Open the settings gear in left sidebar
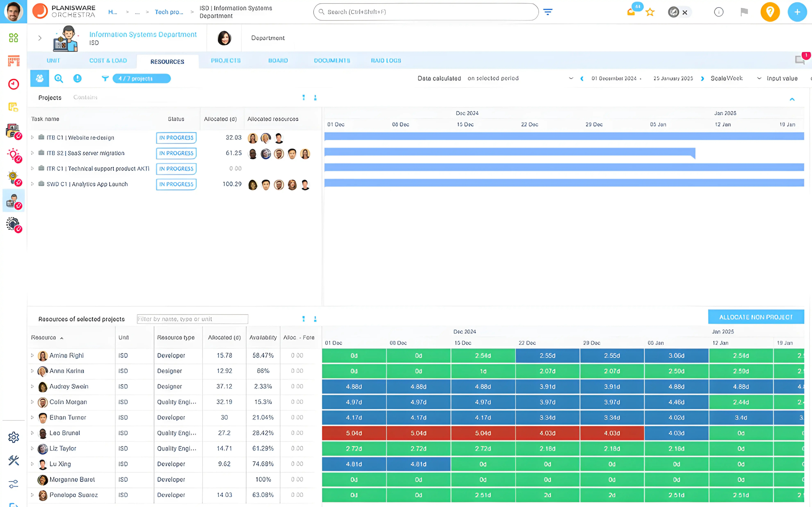 [13, 437]
